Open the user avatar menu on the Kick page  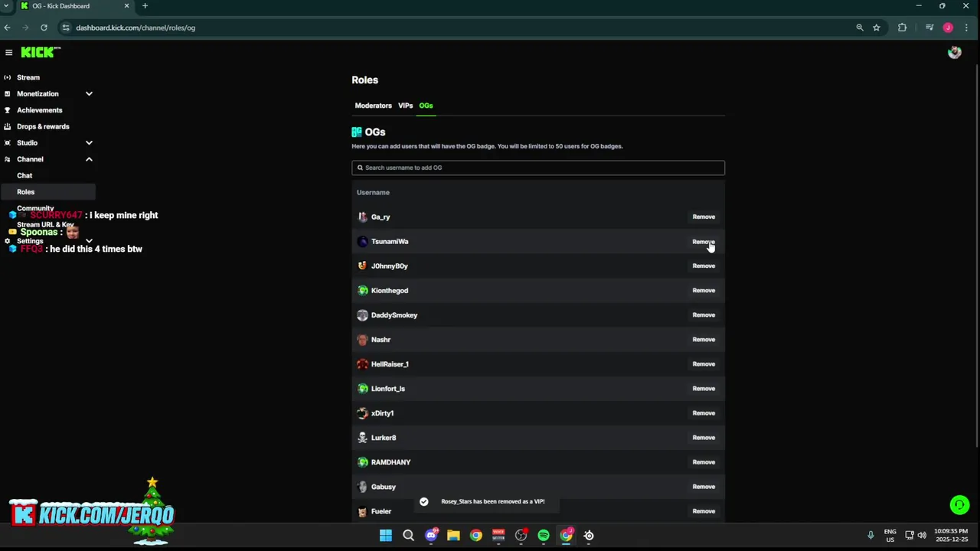(x=954, y=52)
